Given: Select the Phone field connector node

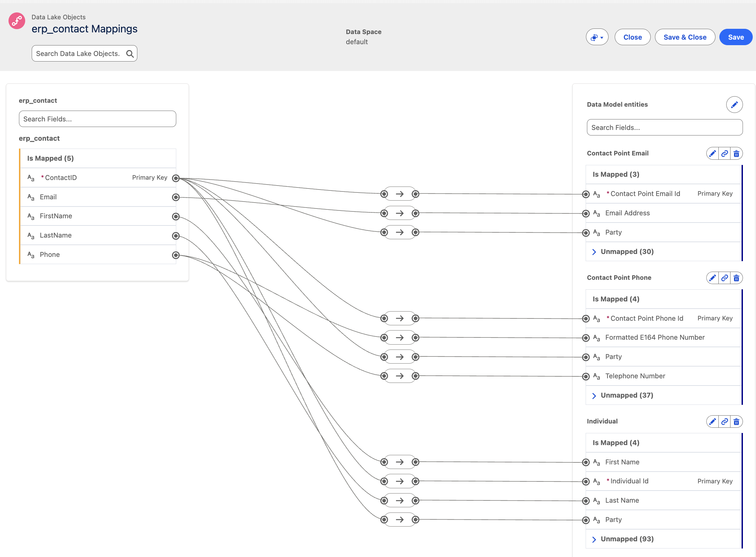Looking at the screenshot, I should [176, 255].
